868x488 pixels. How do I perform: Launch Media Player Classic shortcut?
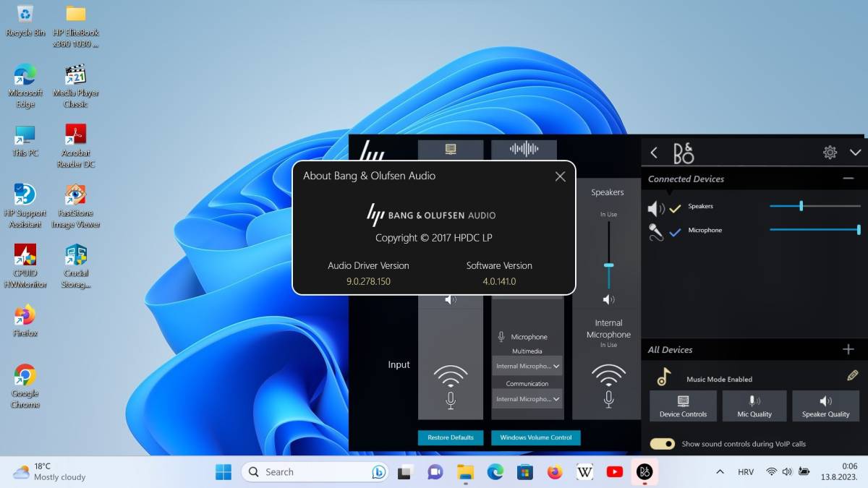tap(75, 86)
